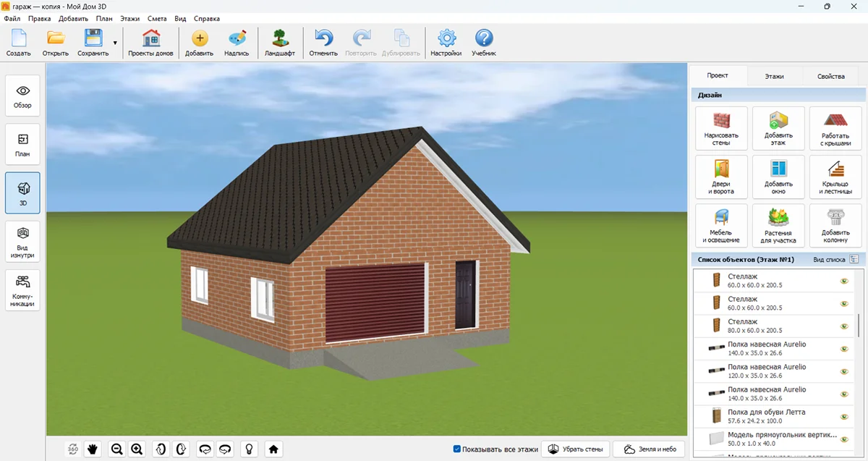Open Нарисовать стены wall drawing tool
Image resolution: width=868 pixels, height=461 pixels.
coord(721,129)
